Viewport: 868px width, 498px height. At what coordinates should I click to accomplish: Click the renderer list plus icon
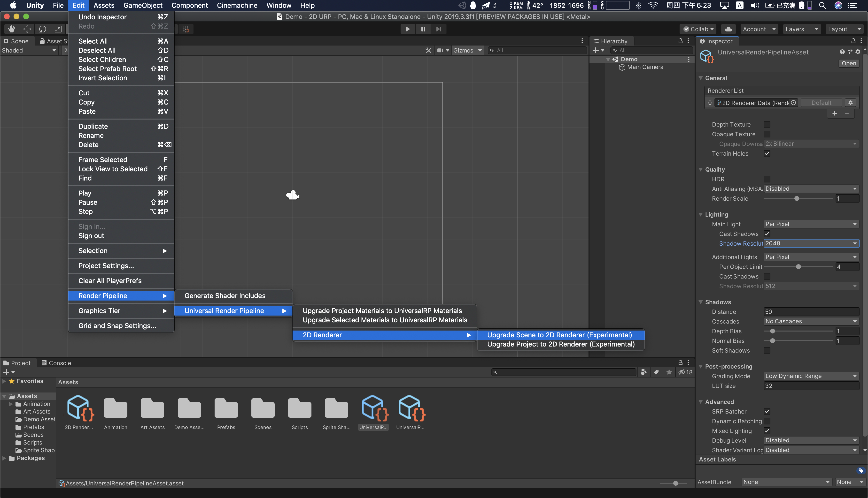(835, 113)
